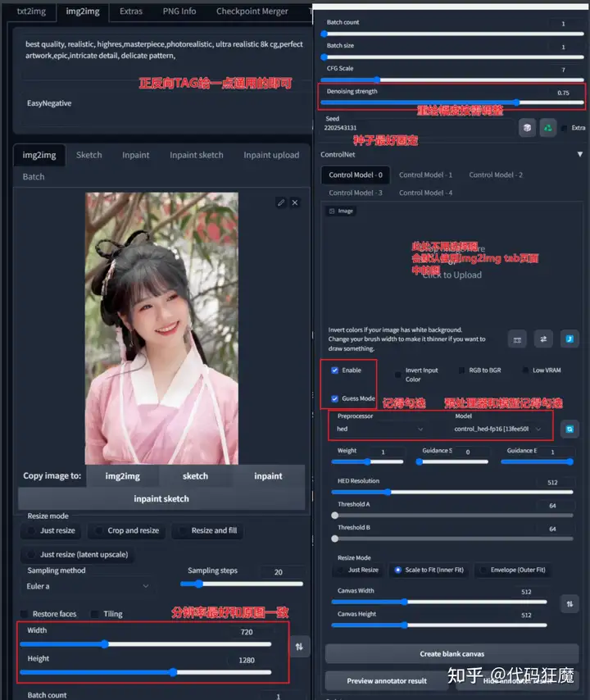Toggle the Guess Mode checkbox
The height and width of the screenshot is (700, 590).
coord(334,398)
